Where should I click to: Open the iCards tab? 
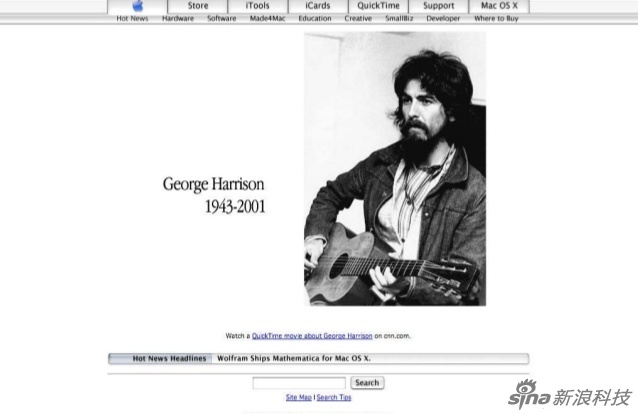pos(318,6)
